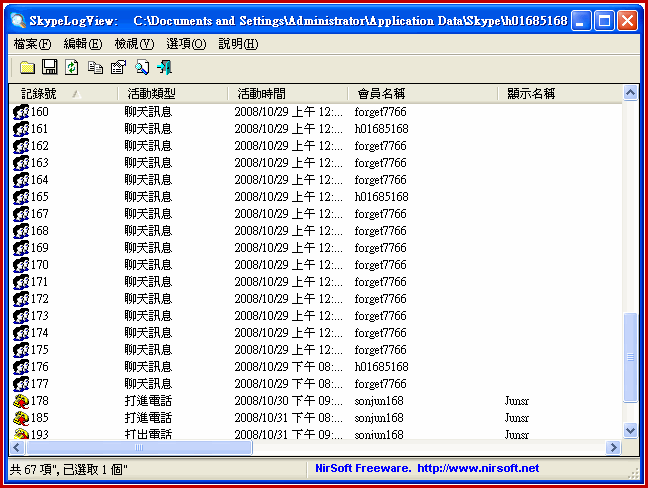Click the refresh toolbar icon
This screenshot has height=488, width=648.
click(72, 67)
